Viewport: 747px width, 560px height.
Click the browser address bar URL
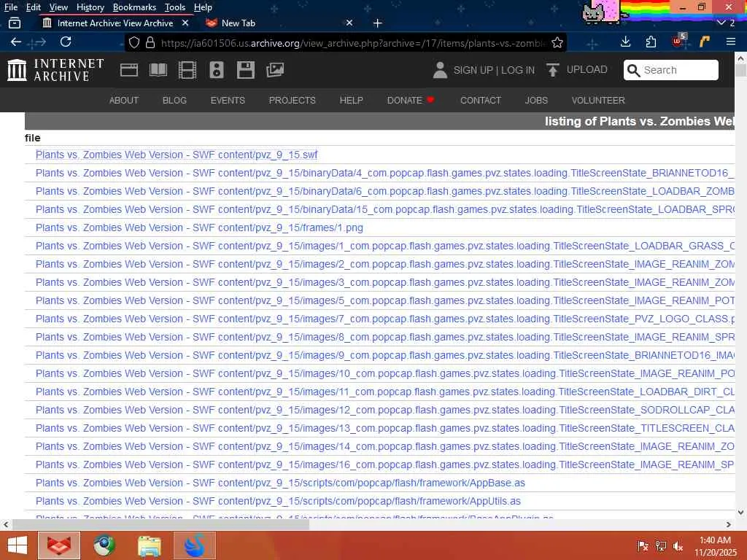click(x=352, y=43)
